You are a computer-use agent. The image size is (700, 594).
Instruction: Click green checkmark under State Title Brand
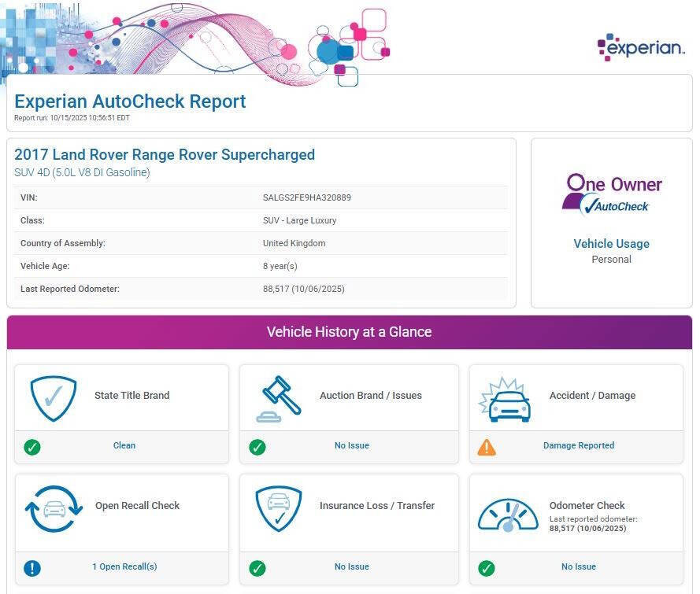tap(32, 448)
